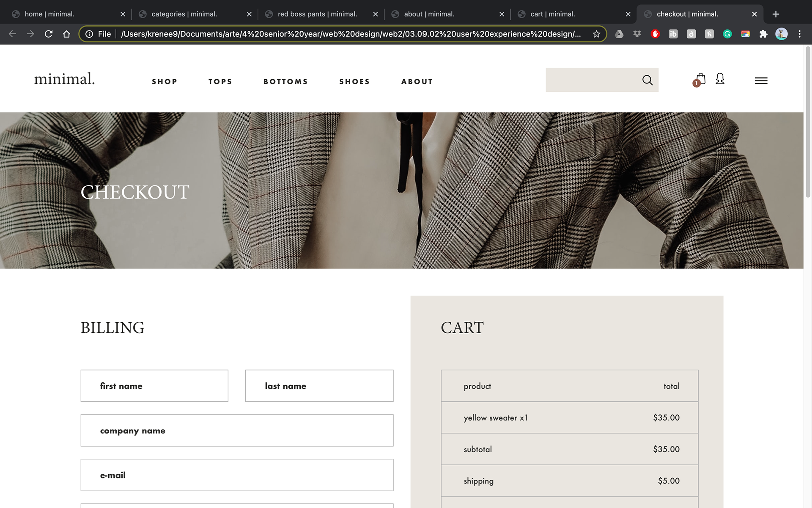Viewport: 812px width, 508px height.
Task: Close the checkout | minimal. tab
Action: click(x=754, y=14)
